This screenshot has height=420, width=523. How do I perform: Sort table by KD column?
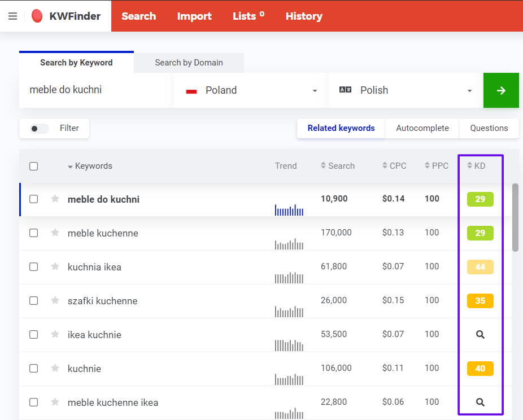476,165
